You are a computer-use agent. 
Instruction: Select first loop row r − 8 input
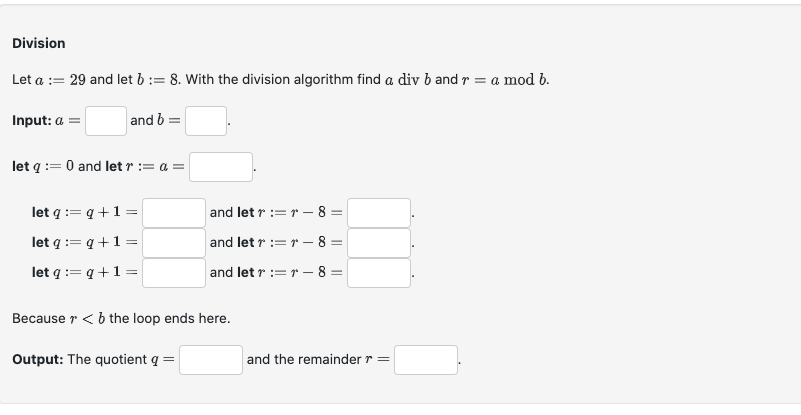(379, 213)
